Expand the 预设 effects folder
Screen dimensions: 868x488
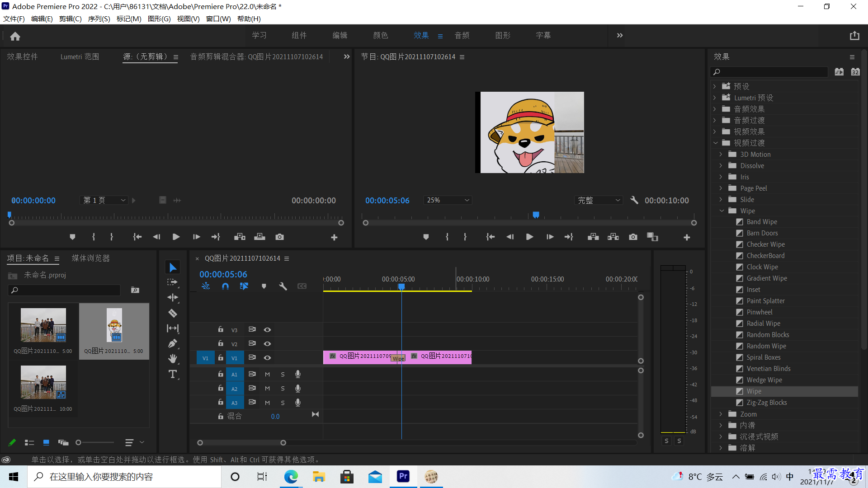click(x=715, y=86)
